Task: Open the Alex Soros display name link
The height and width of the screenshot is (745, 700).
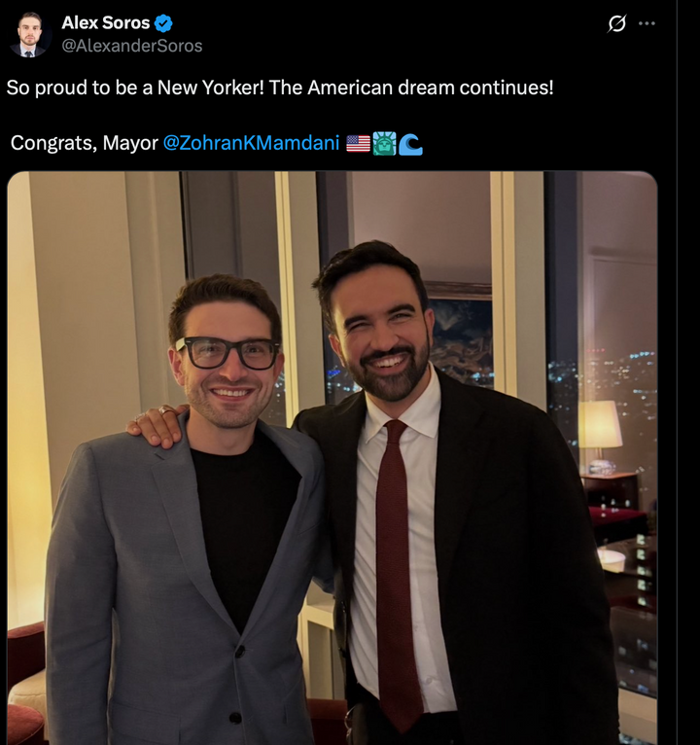Action: tap(105, 23)
